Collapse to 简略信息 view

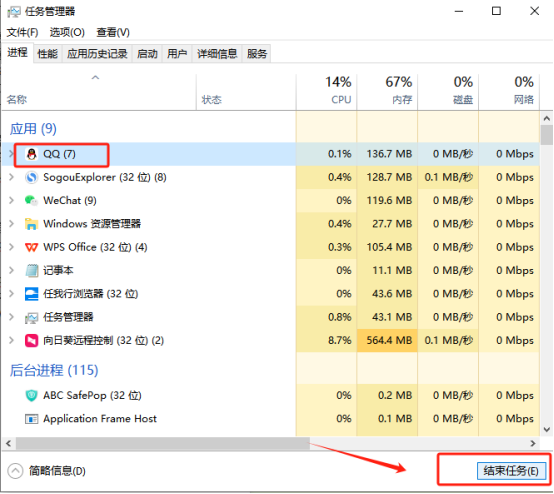46,471
